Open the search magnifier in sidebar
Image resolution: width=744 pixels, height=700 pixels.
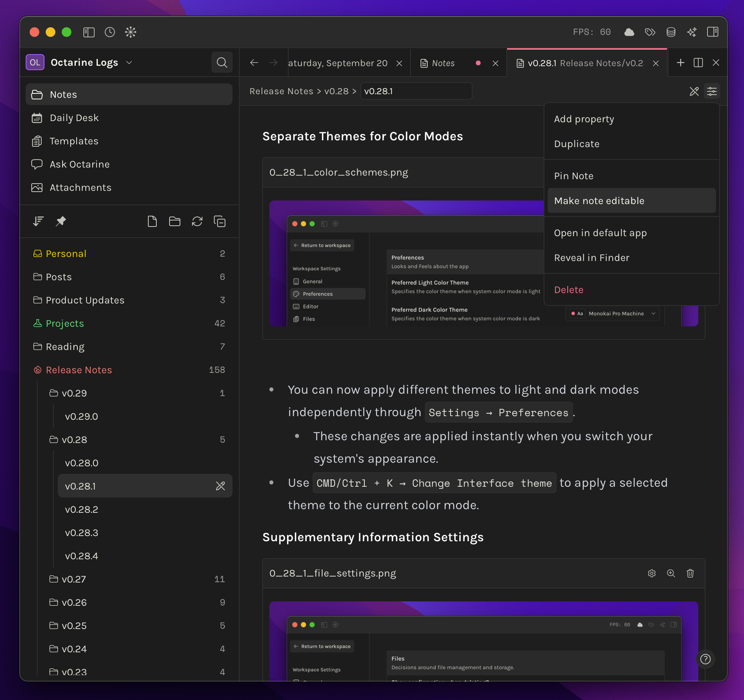pyautogui.click(x=222, y=63)
